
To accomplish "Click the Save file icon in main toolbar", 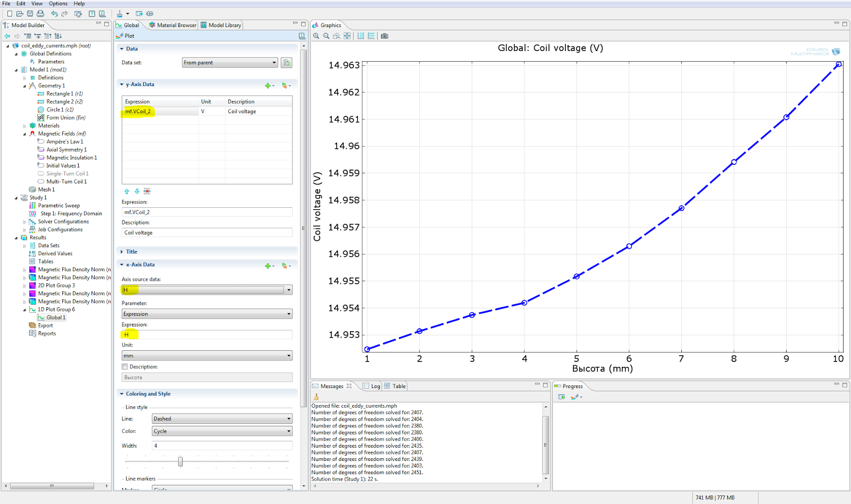I will click(x=30, y=14).
